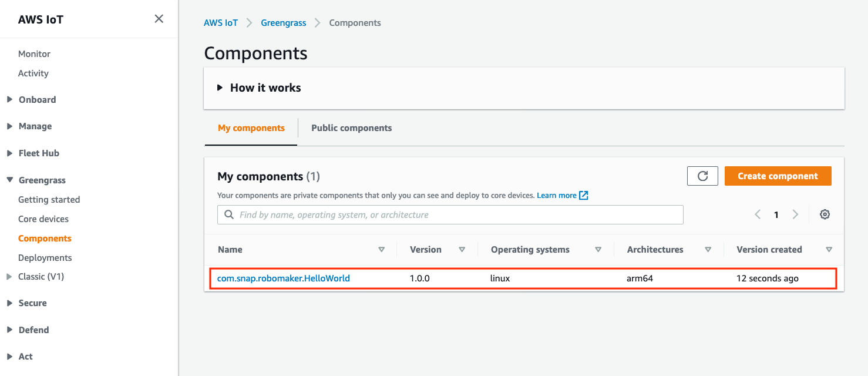Click the next page arrow icon
The width and height of the screenshot is (868, 376).
tap(795, 214)
